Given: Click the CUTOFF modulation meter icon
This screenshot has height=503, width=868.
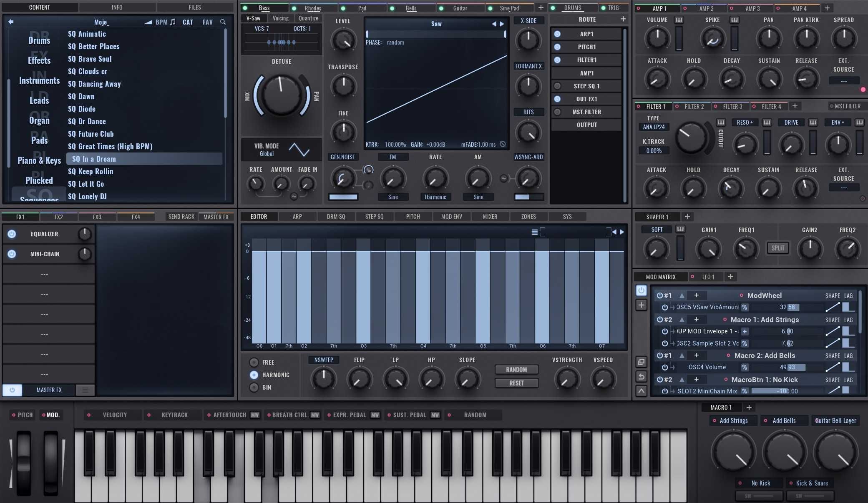Looking at the screenshot, I should point(721,123).
